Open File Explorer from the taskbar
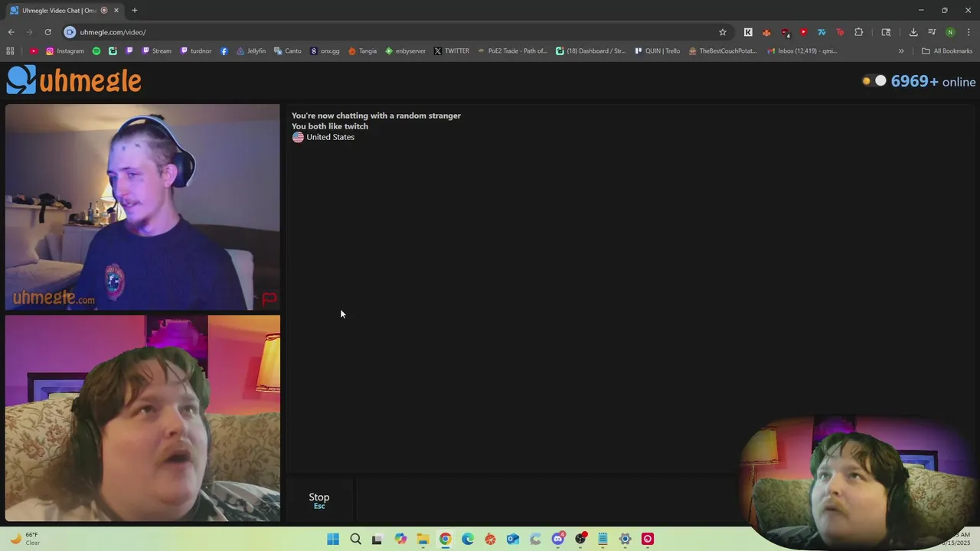The image size is (980, 551). pos(423,539)
